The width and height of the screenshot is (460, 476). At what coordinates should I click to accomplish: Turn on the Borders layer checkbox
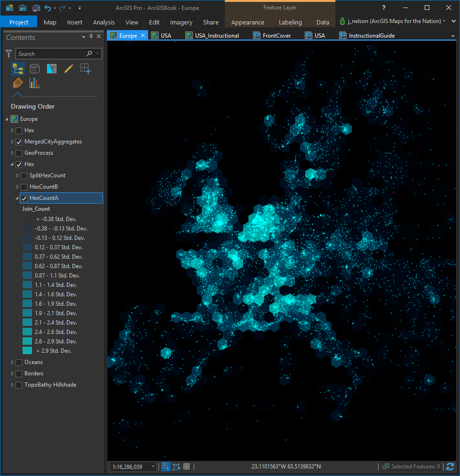point(19,373)
